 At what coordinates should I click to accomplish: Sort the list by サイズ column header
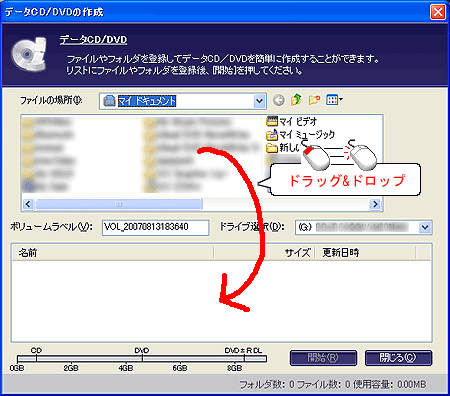[x=264, y=253]
